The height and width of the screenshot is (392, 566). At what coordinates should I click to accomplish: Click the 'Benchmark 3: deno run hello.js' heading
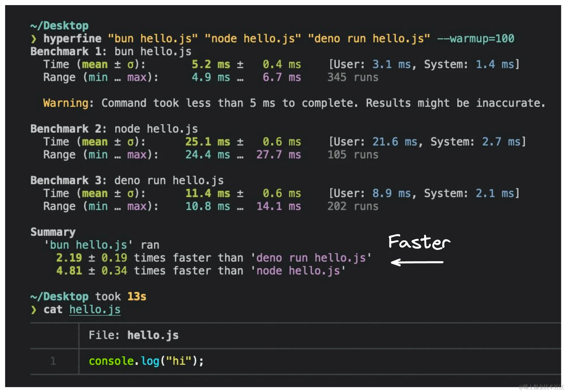tap(127, 180)
